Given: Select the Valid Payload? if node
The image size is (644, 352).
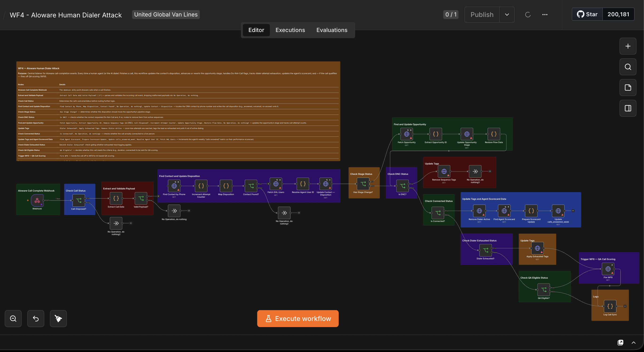Looking at the screenshot, I should pos(141,198).
